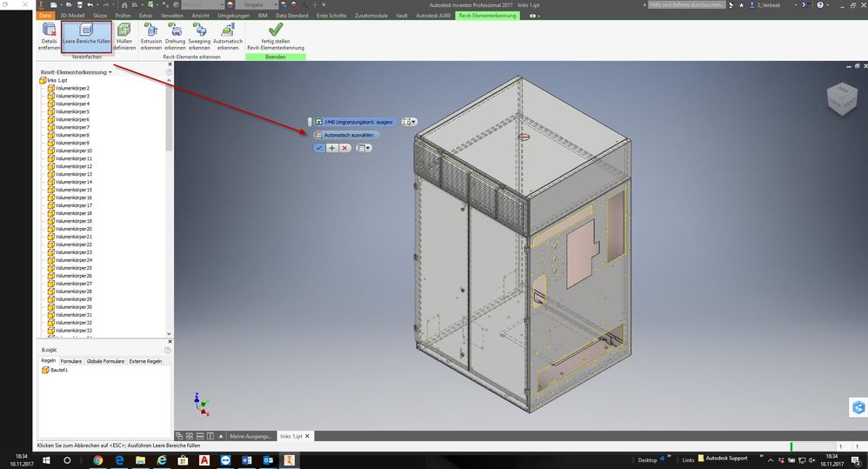This screenshot has height=469, width=868.
Task: Click the Umgrenzungskont. selection field
Action: 354,122
